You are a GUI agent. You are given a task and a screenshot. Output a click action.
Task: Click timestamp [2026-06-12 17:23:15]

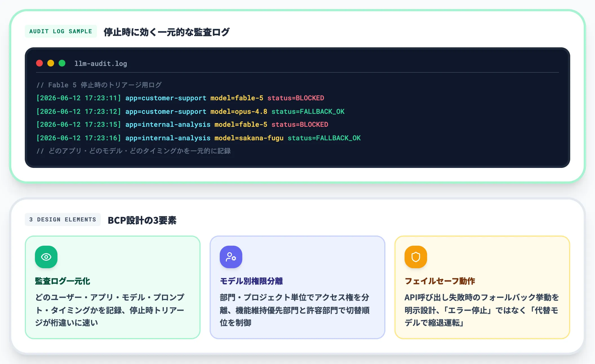(79, 125)
